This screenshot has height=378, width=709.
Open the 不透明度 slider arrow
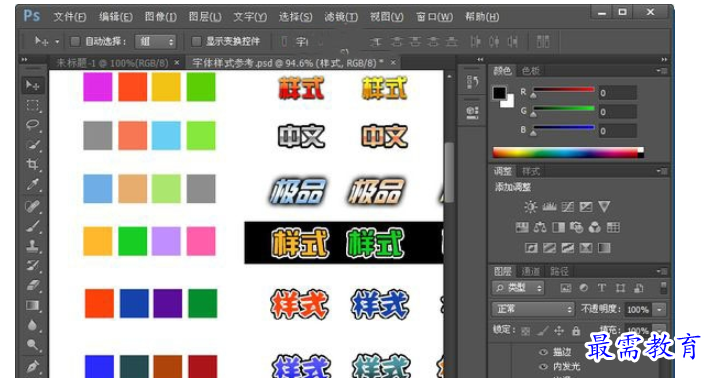(x=660, y=310)
